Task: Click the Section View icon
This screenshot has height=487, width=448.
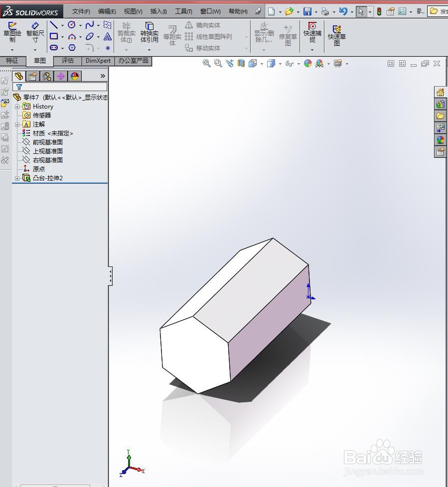Action: pos(241,63)
